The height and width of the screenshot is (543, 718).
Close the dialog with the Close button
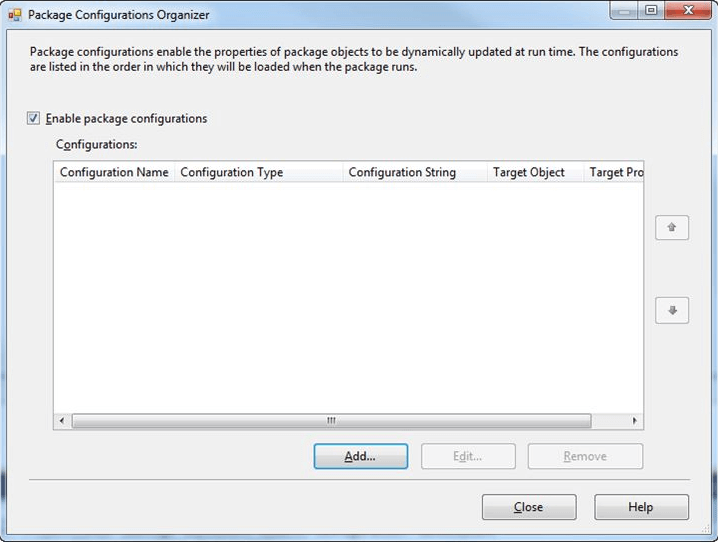click(x=529, y=507)
